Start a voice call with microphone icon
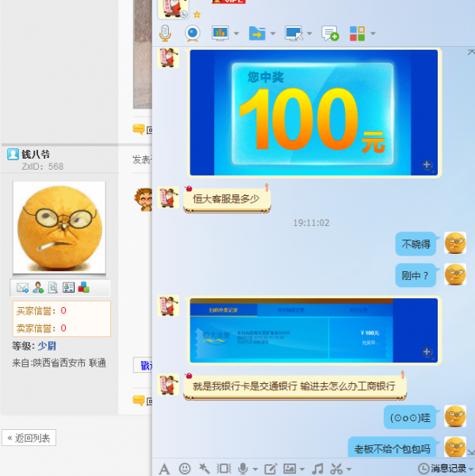Image resolution: width=475 pixels, height=476 pixels. pos(165,33)
